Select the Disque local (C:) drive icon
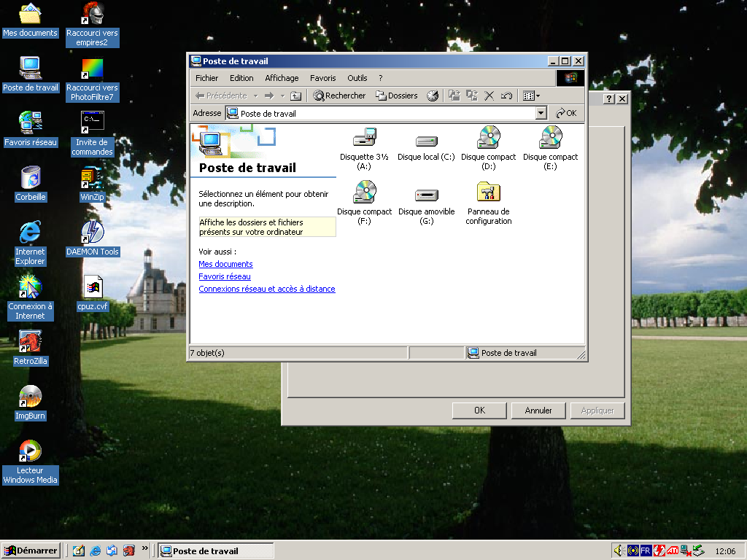 [x=426, y=141]
